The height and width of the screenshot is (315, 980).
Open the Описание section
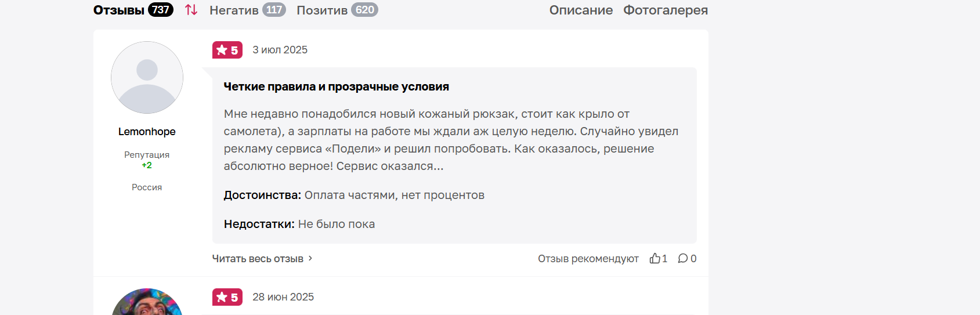pos(581,10)
